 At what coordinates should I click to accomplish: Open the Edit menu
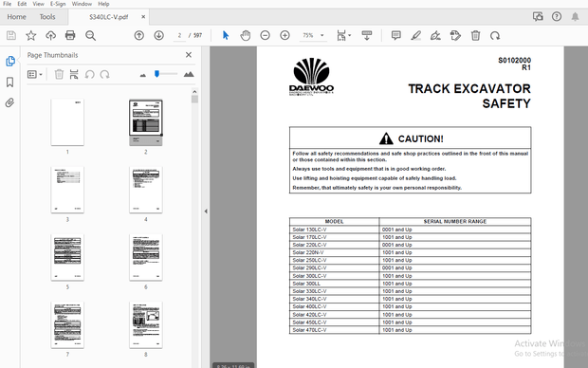[x=22, y=4]
